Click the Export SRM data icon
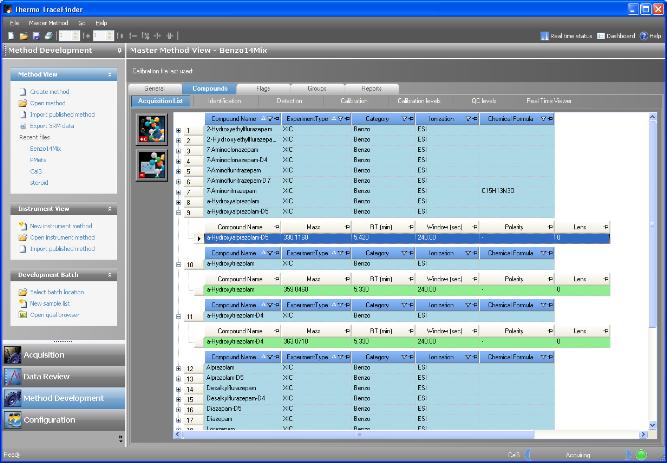The image size is (667, 463). (23, 126)
